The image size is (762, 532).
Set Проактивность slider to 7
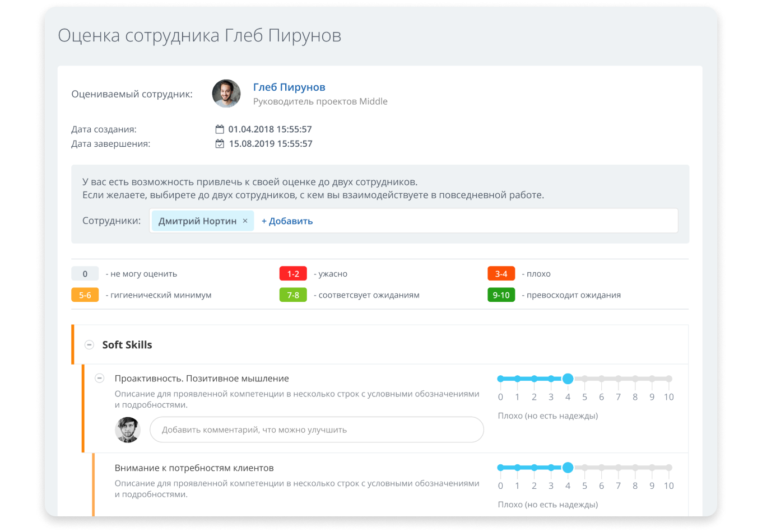coord(618,379)
